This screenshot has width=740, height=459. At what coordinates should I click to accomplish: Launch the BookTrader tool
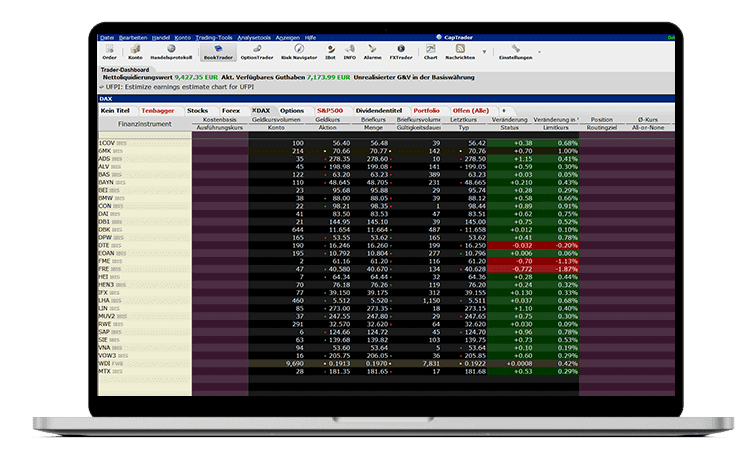click(x=218, y=52)
